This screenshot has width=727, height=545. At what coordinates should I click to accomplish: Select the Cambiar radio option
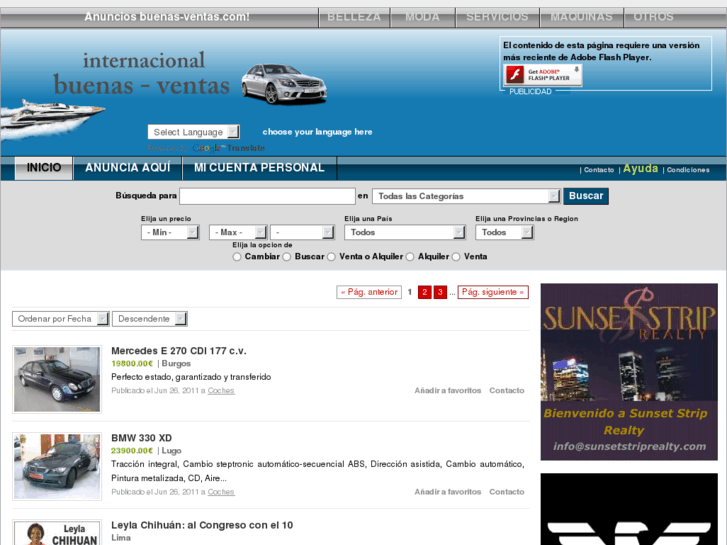click(237, 257)
